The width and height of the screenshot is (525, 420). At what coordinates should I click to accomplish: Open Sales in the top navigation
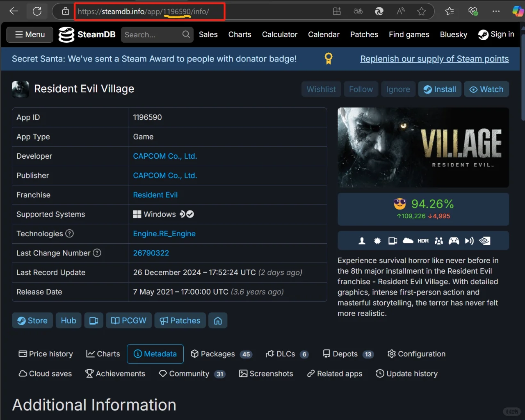[x=208, y=34]
